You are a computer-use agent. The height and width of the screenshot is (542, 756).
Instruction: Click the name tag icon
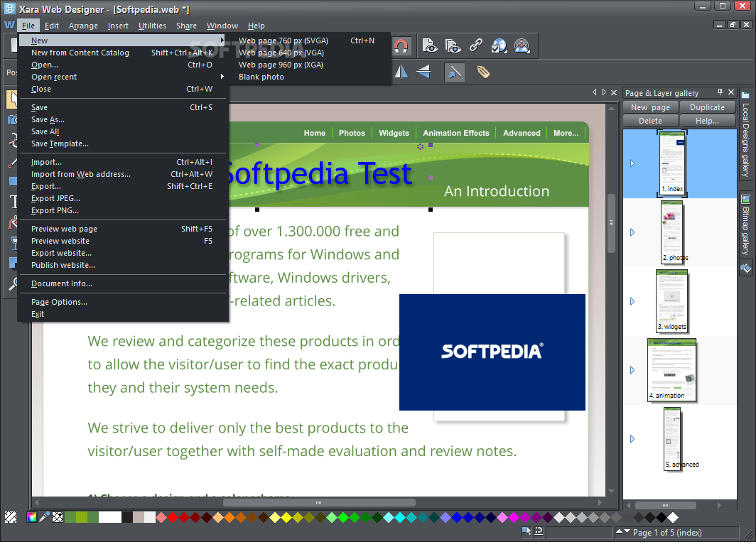click(483, 72)
